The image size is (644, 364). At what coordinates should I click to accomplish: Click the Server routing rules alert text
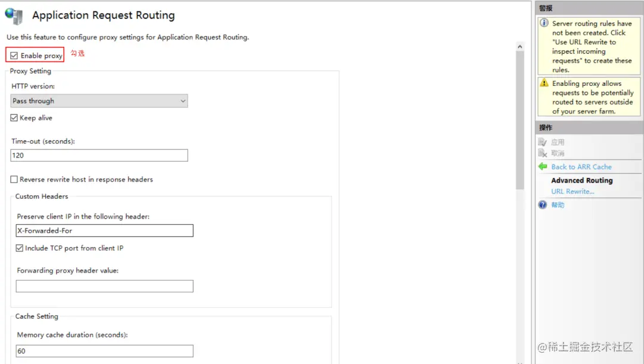tap(592, 47)
